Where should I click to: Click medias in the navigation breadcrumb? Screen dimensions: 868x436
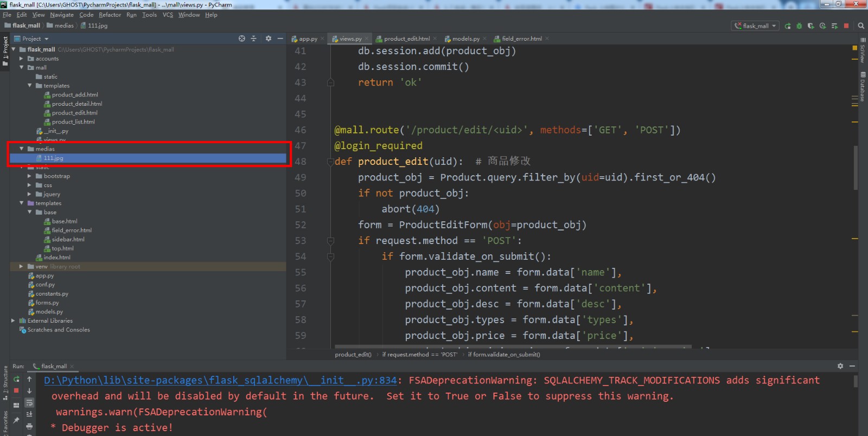60,25
